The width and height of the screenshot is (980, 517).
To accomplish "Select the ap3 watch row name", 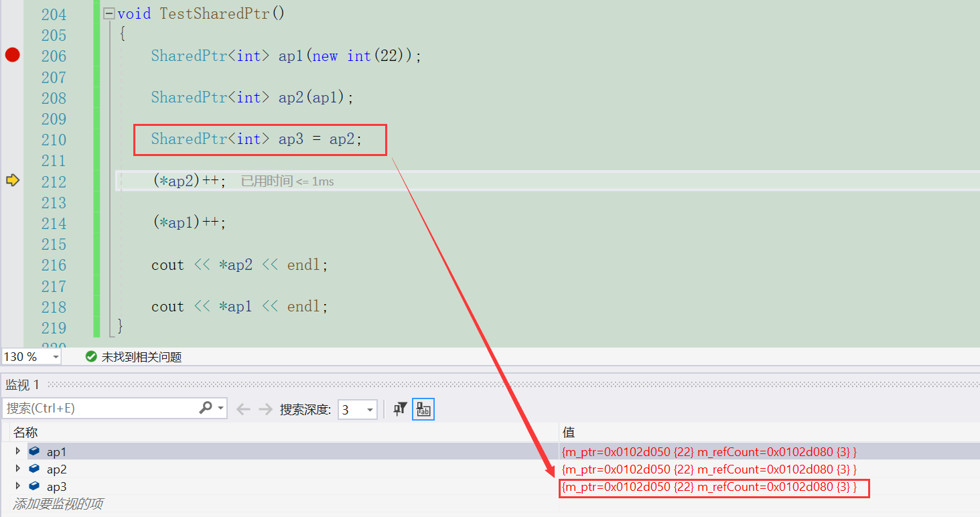I will click(56, 487).
